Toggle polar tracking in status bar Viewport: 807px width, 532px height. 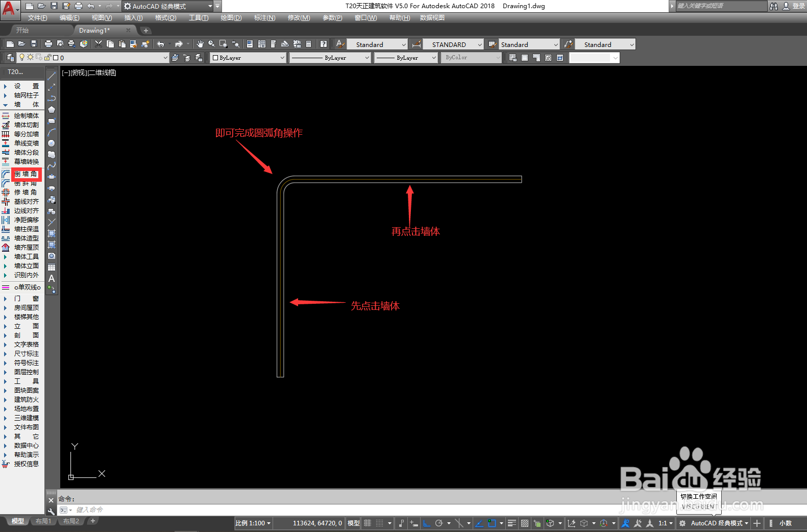(x=439, y=523)
